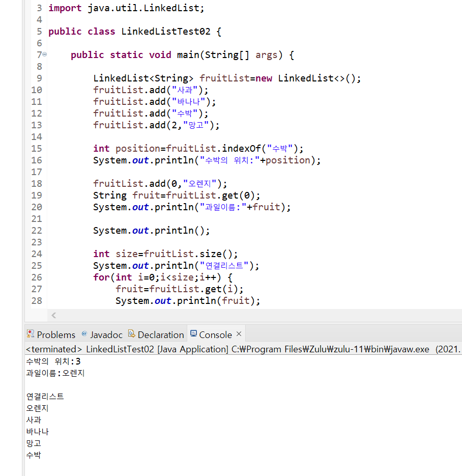Screen dimensions: 462x476
Task: Click the fruitList declaration on line 9
Action: point(227,78)
